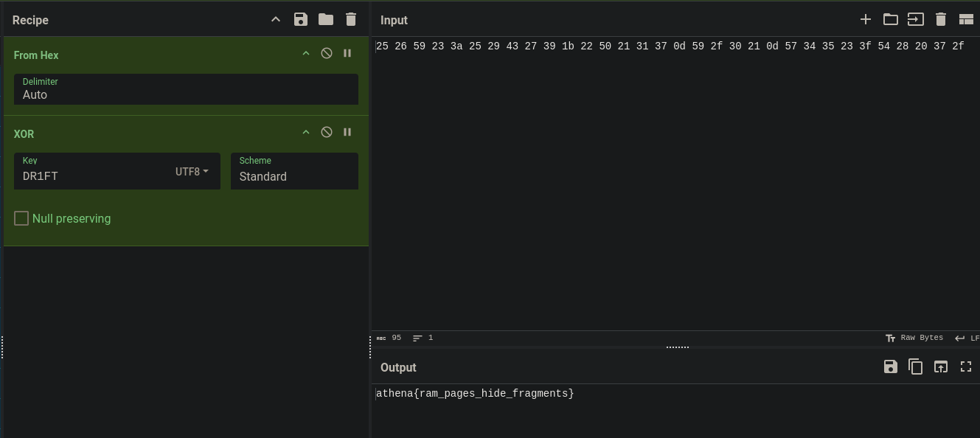This screenshot has height=438, width=980.
Task: Maximise the output pane
Action: tap(966, 366)
